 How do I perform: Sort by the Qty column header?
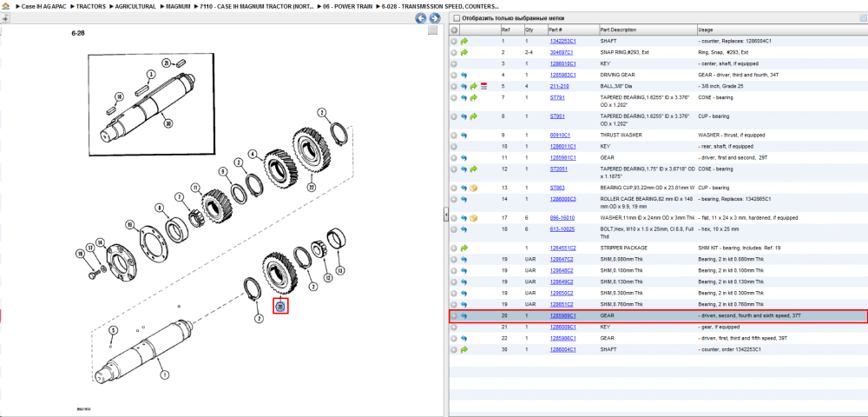pos(535,30)
